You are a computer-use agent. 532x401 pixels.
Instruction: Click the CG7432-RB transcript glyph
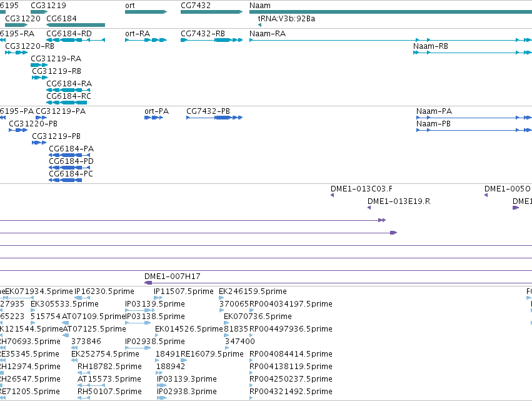[x=212, y=40]
